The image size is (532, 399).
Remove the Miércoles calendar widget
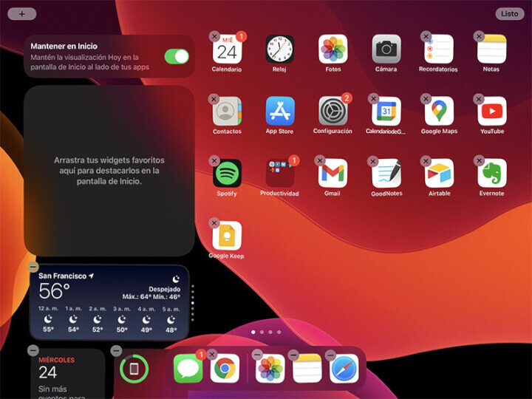click(x=33, y=350)
